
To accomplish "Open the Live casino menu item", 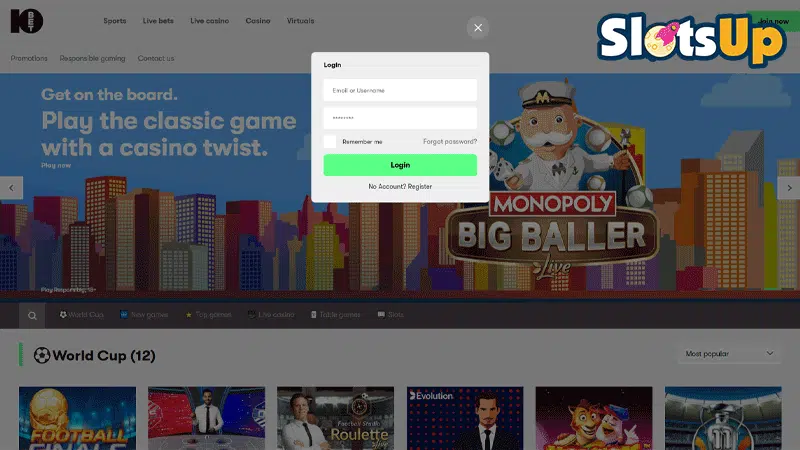I will [210, 21].
